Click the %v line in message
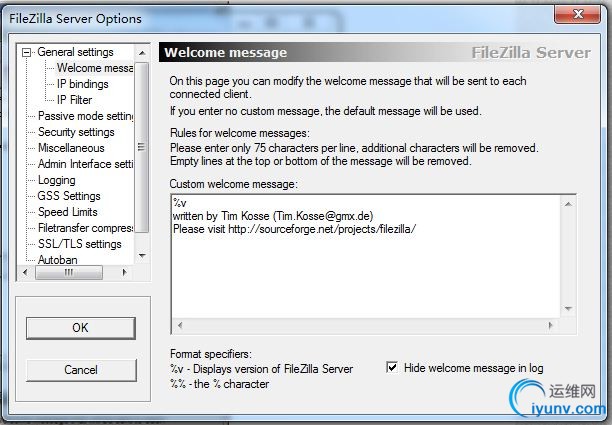The height and width of the screenshot is (425, 612). 180,203
